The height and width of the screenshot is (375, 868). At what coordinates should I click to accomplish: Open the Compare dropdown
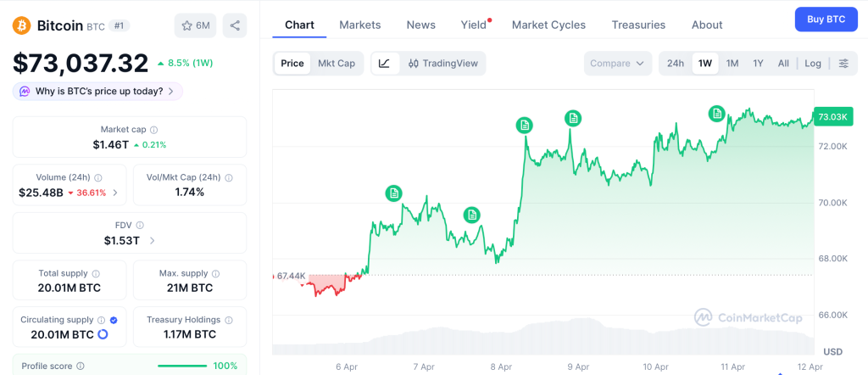[x=618, y=63]
